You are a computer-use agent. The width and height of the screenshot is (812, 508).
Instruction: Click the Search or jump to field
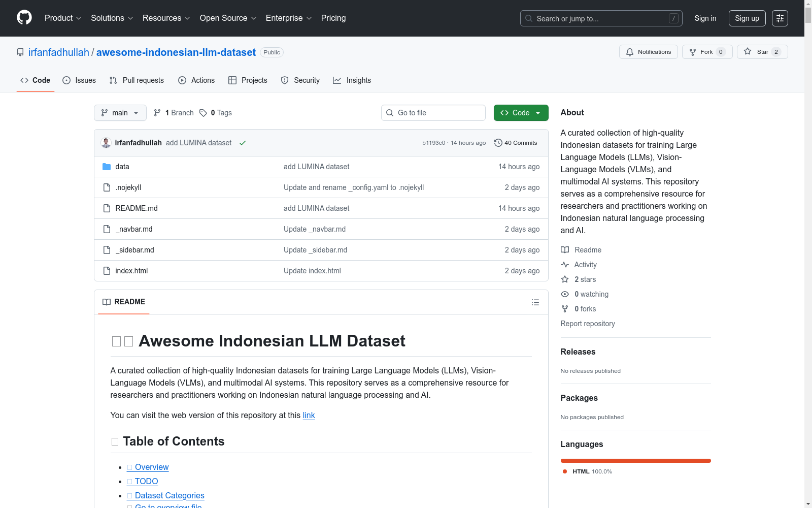(x=601, y=18)
